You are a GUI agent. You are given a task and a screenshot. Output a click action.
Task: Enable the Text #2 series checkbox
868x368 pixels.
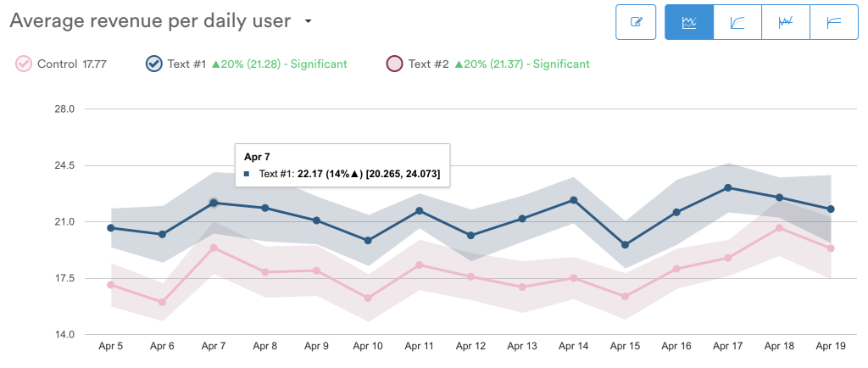[394, 64]
